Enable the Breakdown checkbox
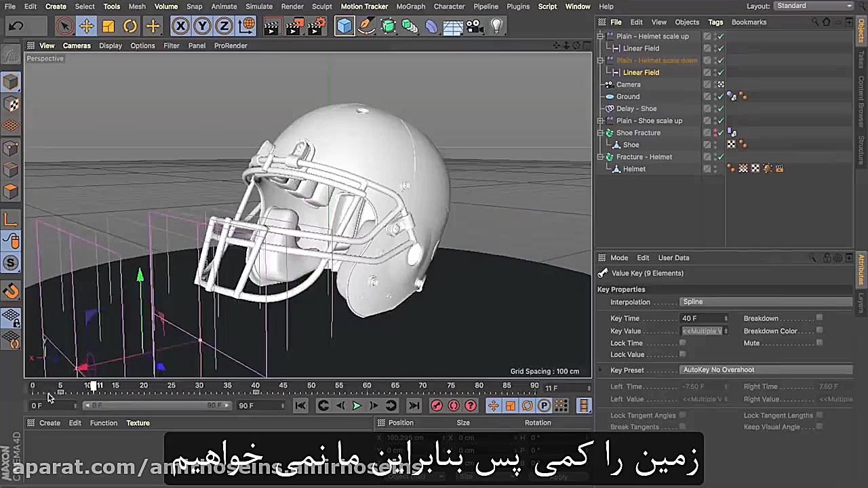The height and width of the screenshot is (488, 868). point(818,318)
